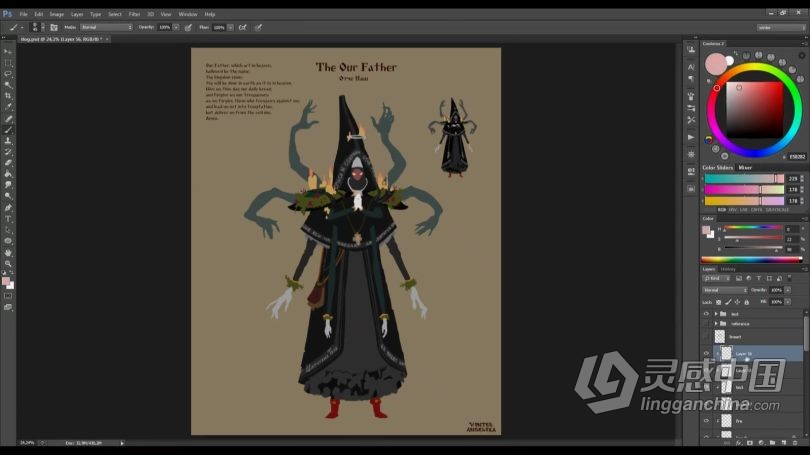Select the Eraser tool
The image size is (810, 455).
click(x=8, y=163)
